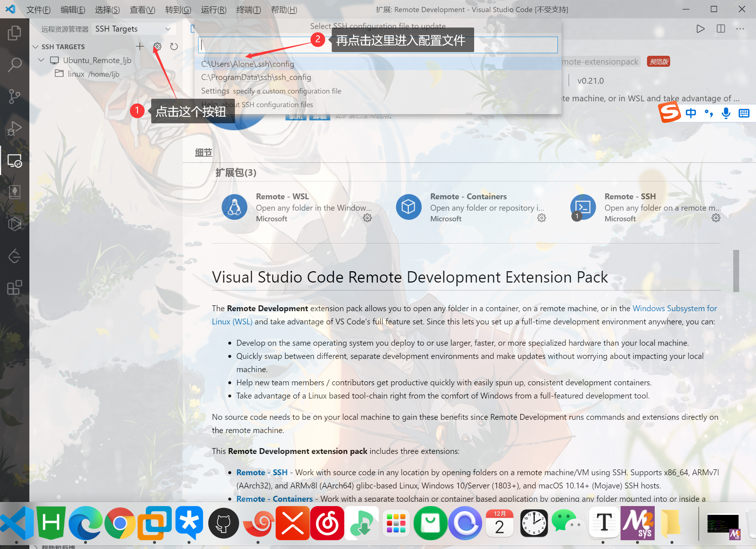Click the Add New SSH target plus icon
Screen dimensions: 756x549
tap(139, 46)
